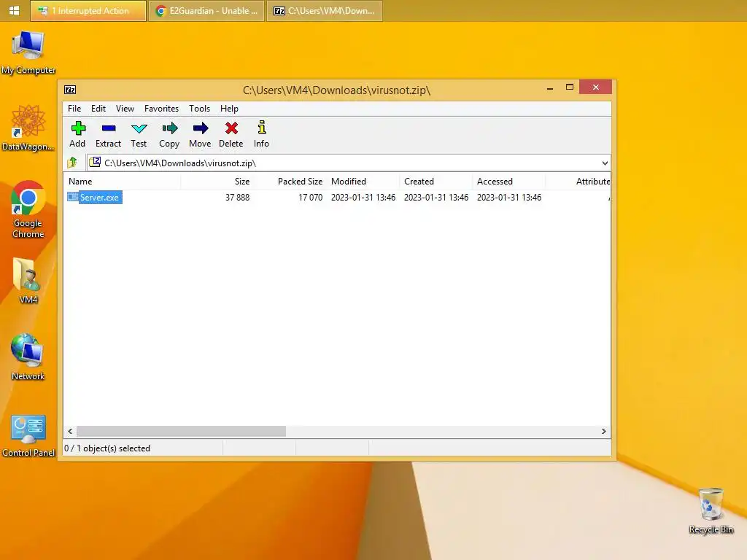The height and width of the screenshot is (560, 747).
Task: Click the scroll left arrow
Action: tap(70, 431)
